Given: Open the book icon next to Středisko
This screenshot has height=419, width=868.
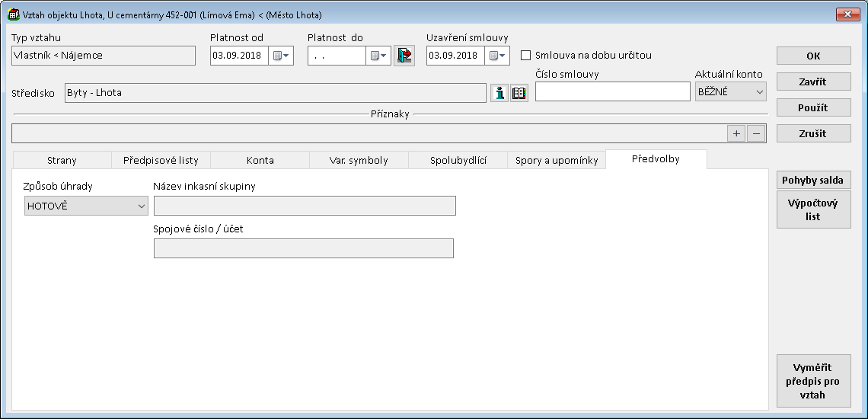Looking at the screenshot, I should (519, 93).
